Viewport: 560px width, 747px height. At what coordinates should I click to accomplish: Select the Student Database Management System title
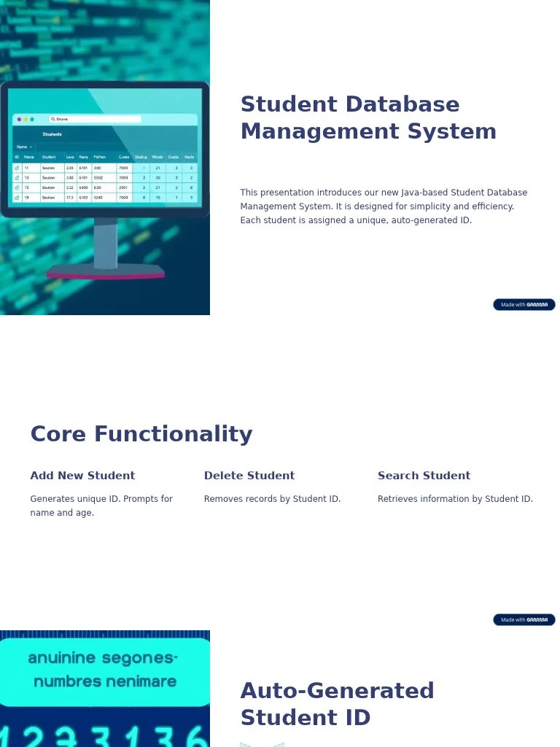click(x=368, y=117)
